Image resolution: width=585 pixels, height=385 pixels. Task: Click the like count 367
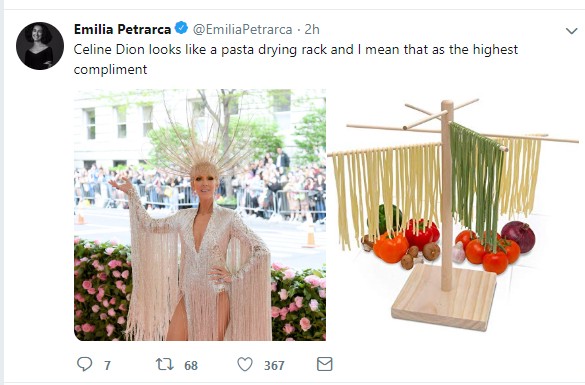(x=274, y=366)
